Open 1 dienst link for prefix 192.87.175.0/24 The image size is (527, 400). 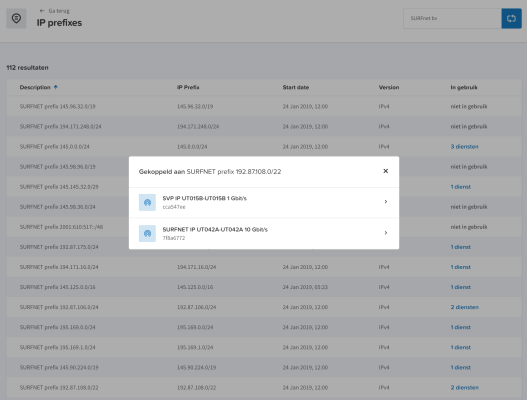[461, 247]
